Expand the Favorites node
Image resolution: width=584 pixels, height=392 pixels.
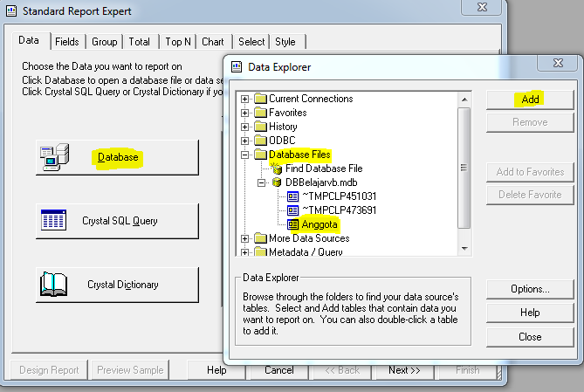coord(244,113)
